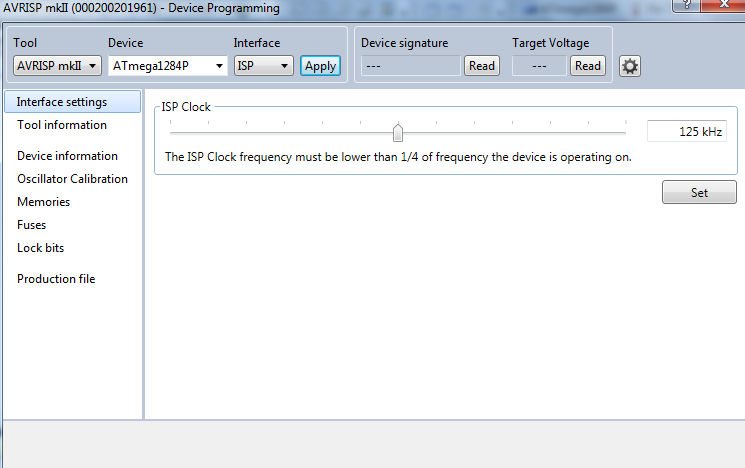Open the Fuses section
The width and height of the screenshot is (745, 468).
pos(31,225)
